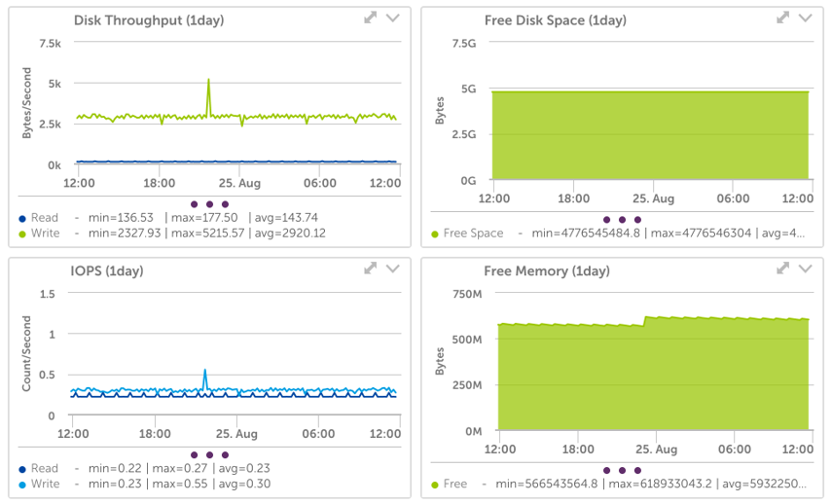The height and width of the screenshot is (504, 832).
Task: Toggle the Free Space series legend entry
Action: click(x=467, y=234)
